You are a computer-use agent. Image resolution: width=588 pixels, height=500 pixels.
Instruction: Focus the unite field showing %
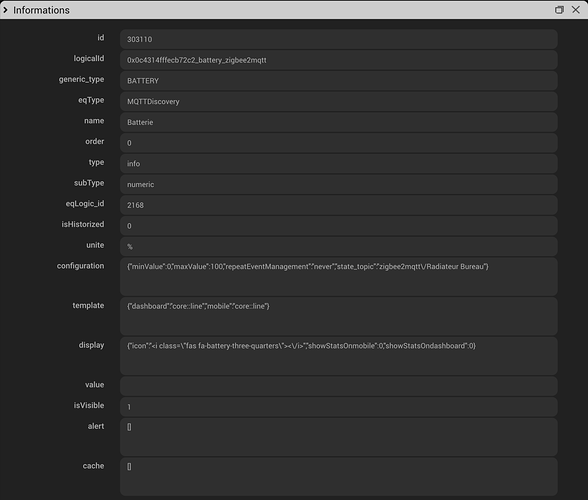click(339, 246)
